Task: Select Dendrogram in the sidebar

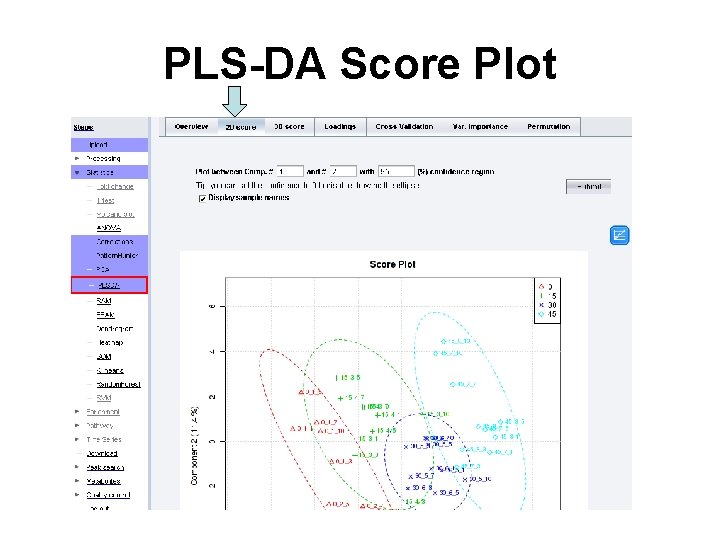Action: point(115,329)
